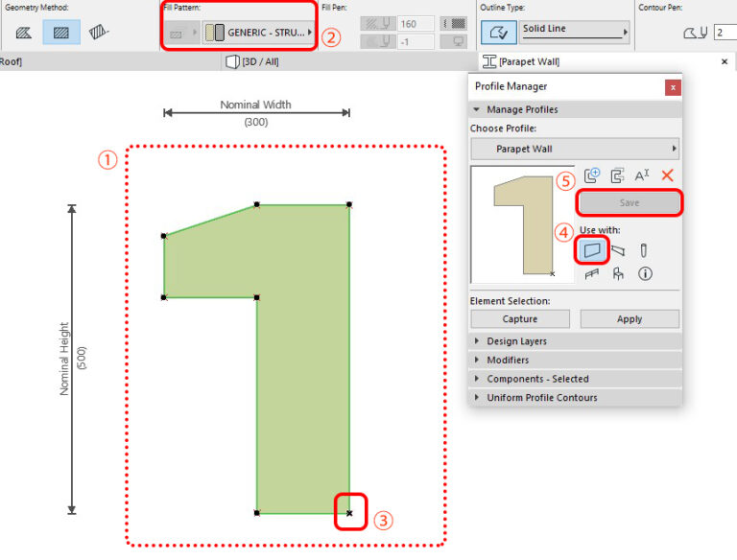737x560 pixels.
Task: Open the Solid Line outline type dropdown
Action: (x=574, y=32)
